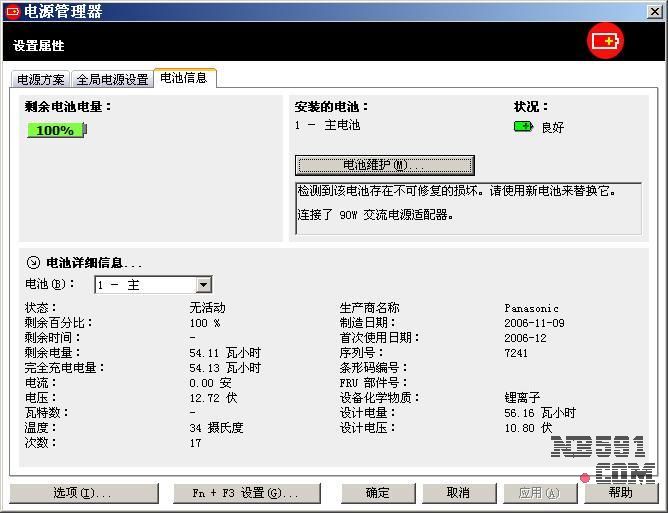Click the 100 % remaining percentage value

[x=205, y=323]
